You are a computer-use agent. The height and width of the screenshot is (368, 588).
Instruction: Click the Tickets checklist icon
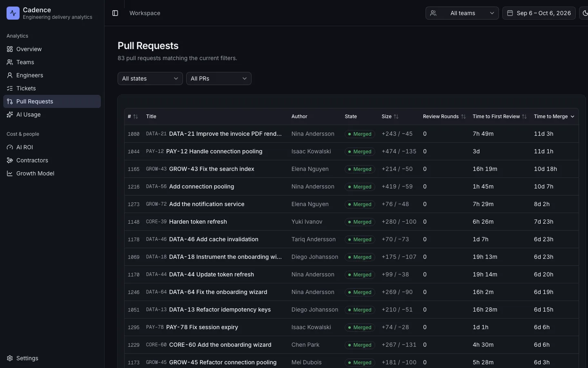point(10,88)
